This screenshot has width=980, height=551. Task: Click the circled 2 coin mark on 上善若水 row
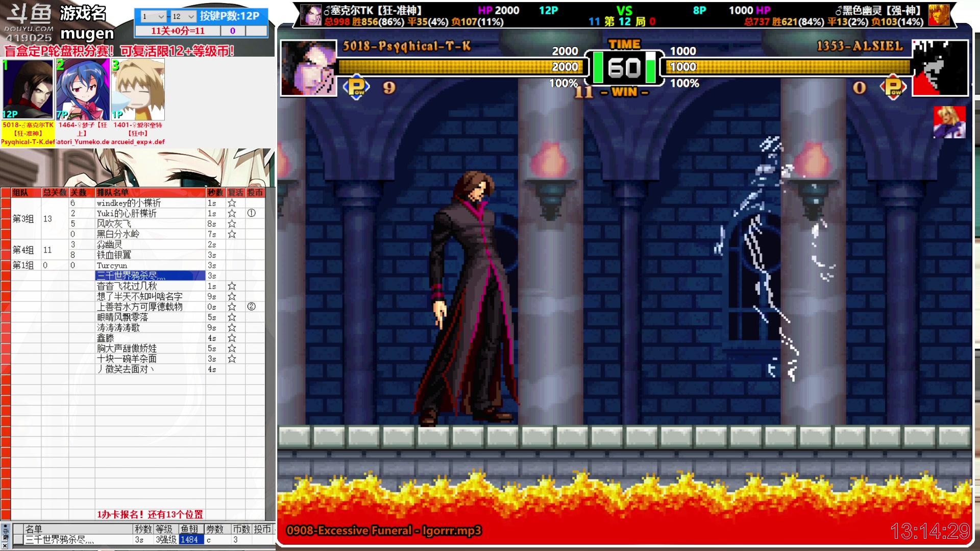tap(252, 307)
